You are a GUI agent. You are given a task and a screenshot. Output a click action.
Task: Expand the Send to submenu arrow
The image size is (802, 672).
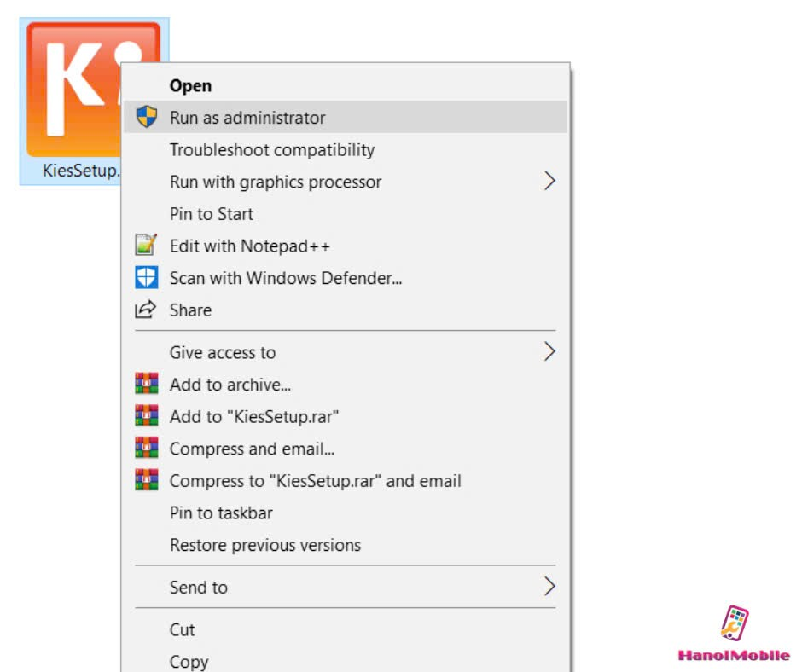549,587
